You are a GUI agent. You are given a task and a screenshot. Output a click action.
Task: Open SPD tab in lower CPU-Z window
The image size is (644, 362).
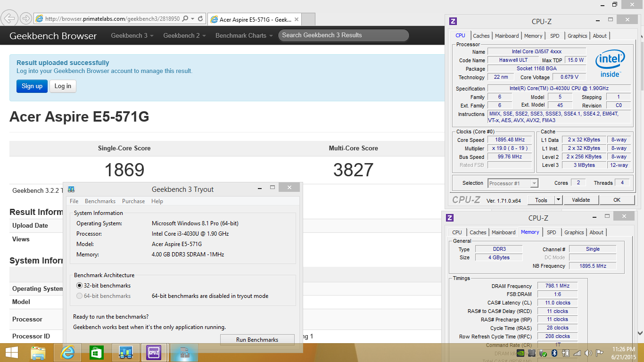[x=551, y=232]
